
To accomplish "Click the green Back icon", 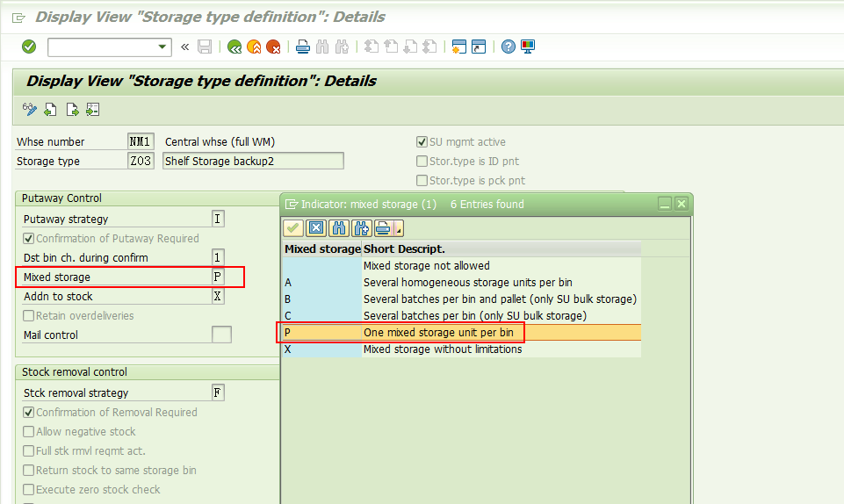I will pos(234,47).
